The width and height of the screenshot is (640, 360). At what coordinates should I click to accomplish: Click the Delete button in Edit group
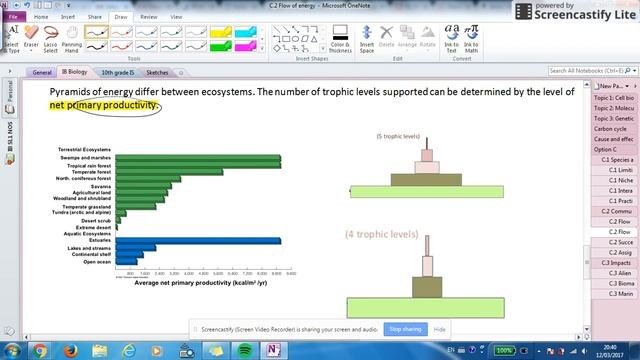point(386,37)
